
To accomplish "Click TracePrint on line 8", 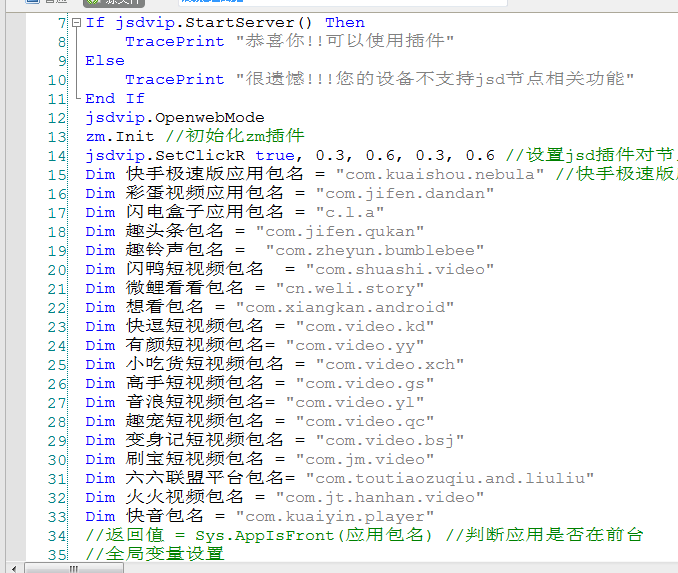I will (x=175, y=42).
